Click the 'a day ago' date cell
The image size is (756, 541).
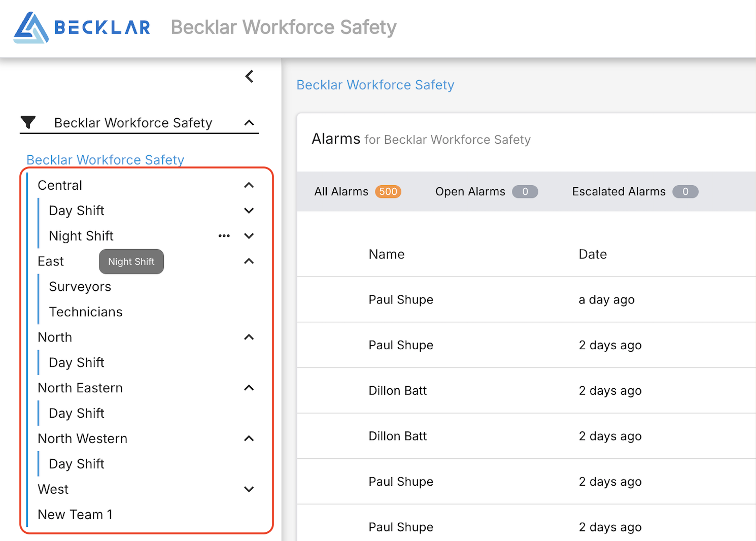point(606,300)
